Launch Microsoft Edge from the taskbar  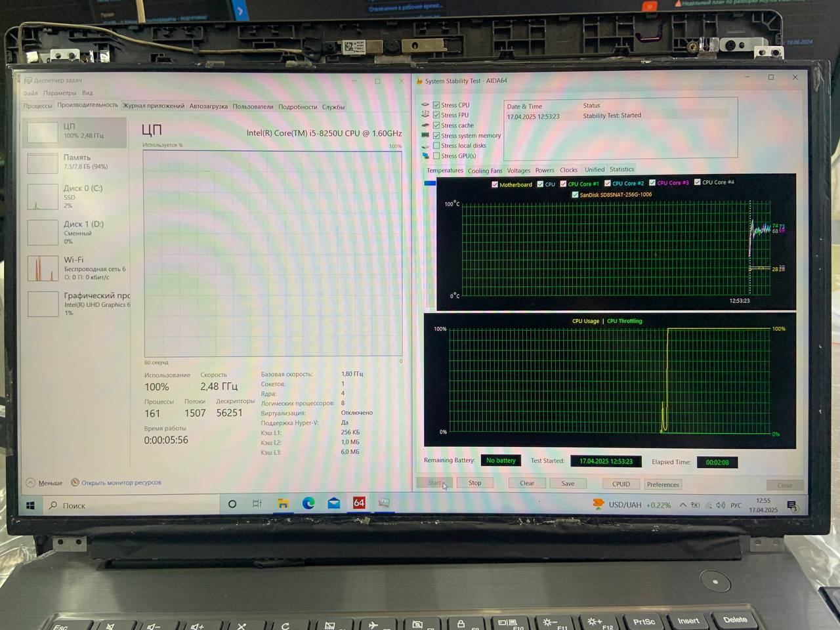[x=308, y=503]
